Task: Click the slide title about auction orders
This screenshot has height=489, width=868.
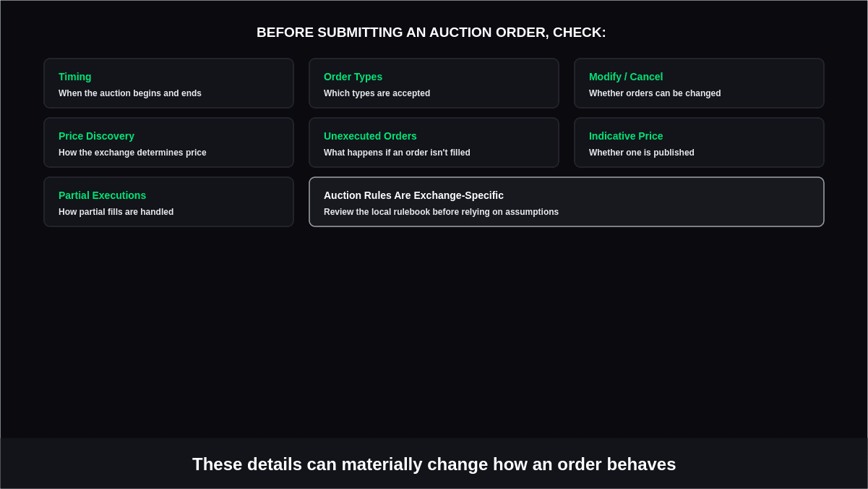Action: coord(431,33)
